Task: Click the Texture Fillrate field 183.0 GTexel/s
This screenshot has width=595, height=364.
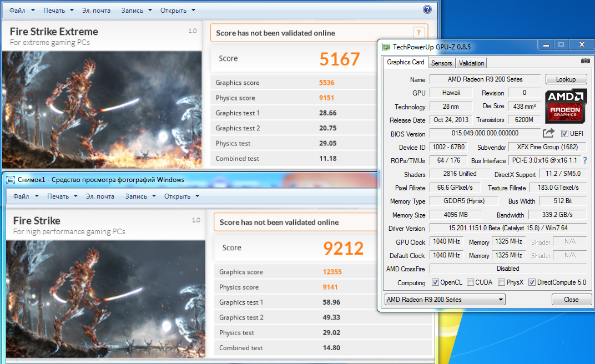Action: [x=558, y=188]
